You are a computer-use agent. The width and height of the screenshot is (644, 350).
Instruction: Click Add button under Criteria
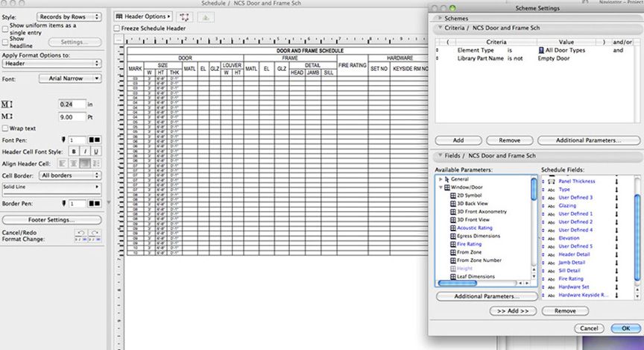[458, 140]
